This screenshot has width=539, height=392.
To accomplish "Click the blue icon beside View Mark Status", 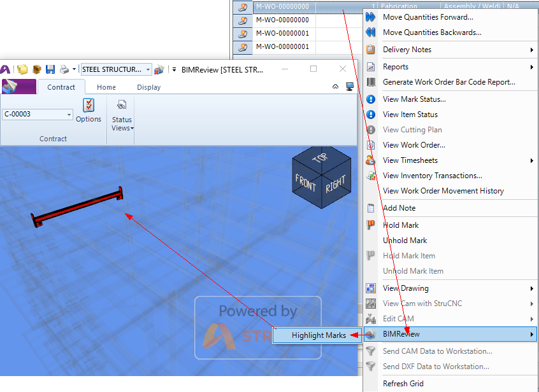I will click(x=371, y=99).
